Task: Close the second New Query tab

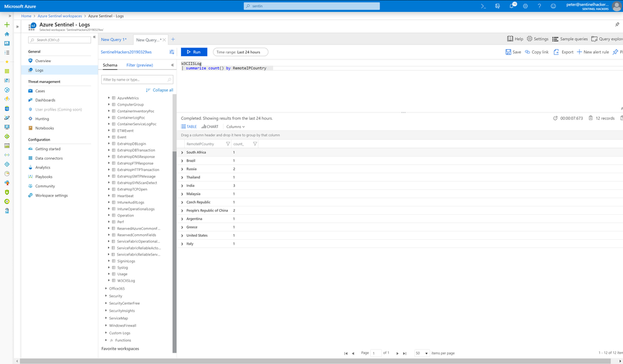Action: pos(164,40)
